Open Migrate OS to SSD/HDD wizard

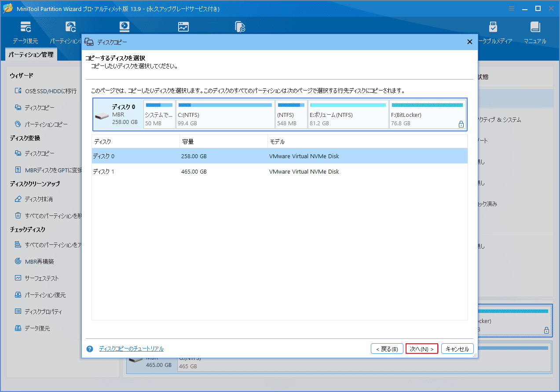46,91
